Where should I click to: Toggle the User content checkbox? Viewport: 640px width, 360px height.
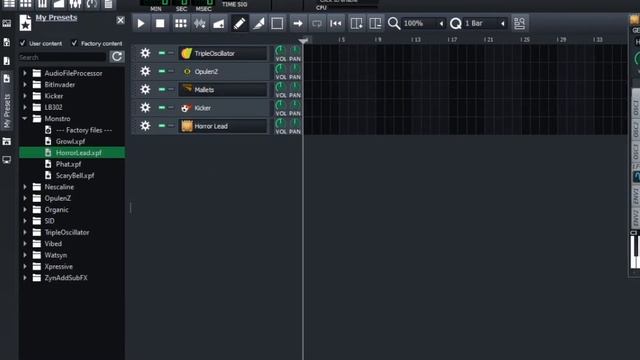tap(22, 43)
